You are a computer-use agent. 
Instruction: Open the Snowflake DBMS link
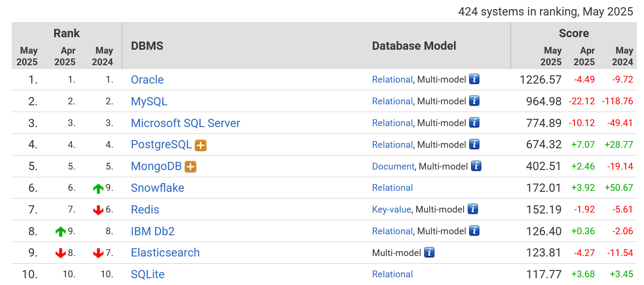[x=157, y=188]
